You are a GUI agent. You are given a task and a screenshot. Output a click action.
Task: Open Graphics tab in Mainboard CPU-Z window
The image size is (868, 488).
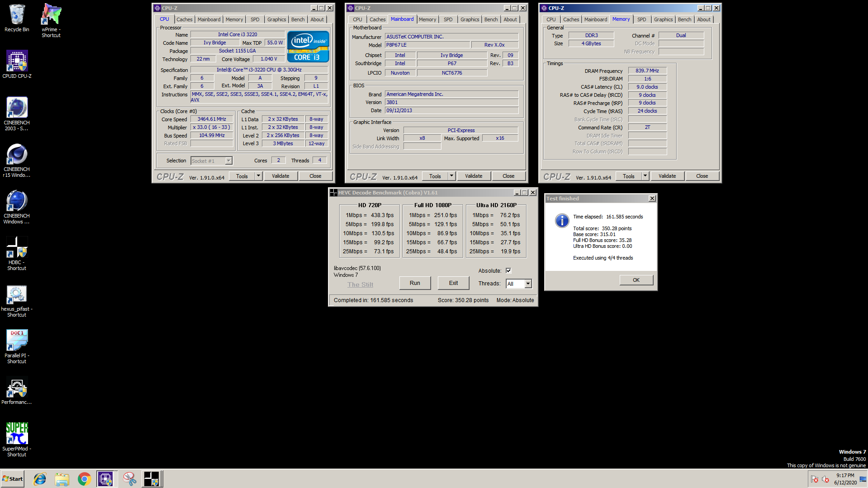click(470, 19)
